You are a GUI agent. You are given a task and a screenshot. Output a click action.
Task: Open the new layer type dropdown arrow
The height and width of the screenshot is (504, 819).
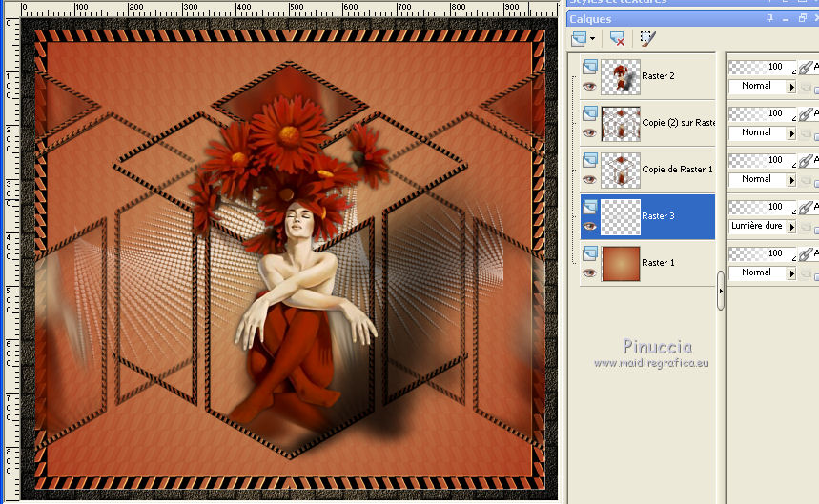click(592, 39)
